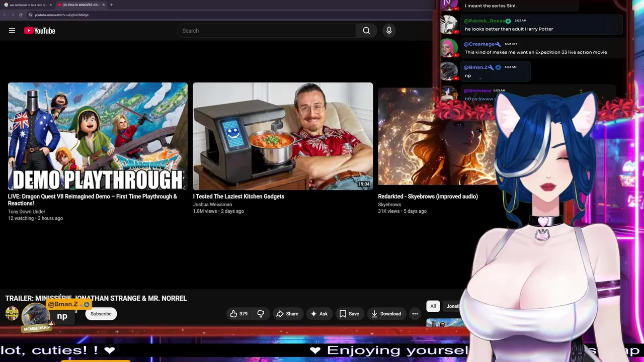644x362 pixels.
Task: Open a new browser tab
Action: pyautogui.click(x=111, y=5)
